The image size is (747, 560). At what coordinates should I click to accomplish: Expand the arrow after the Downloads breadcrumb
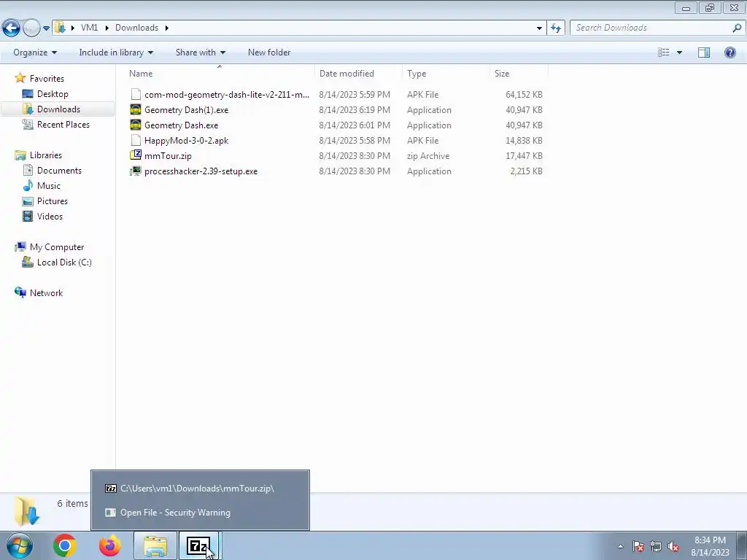pos(167,28)
